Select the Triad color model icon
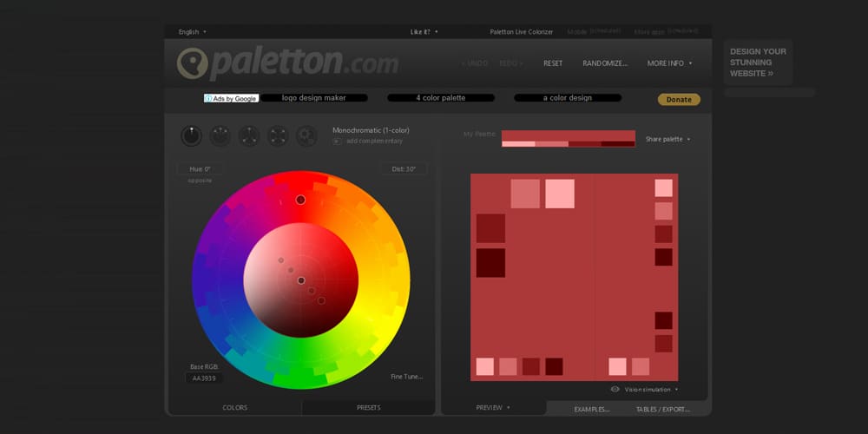The image size is (868, 434). pyautogui.click(x=249, y=135)
